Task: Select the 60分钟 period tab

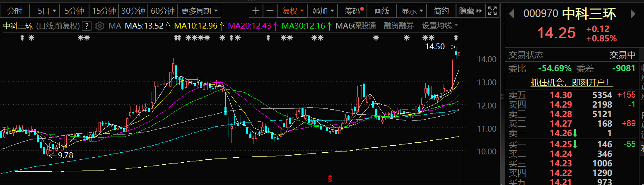Action: coord(163,11)
